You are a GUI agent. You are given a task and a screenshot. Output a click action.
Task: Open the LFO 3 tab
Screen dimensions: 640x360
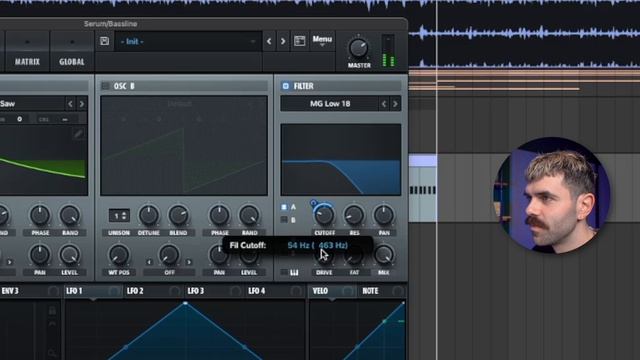[196, 291]
